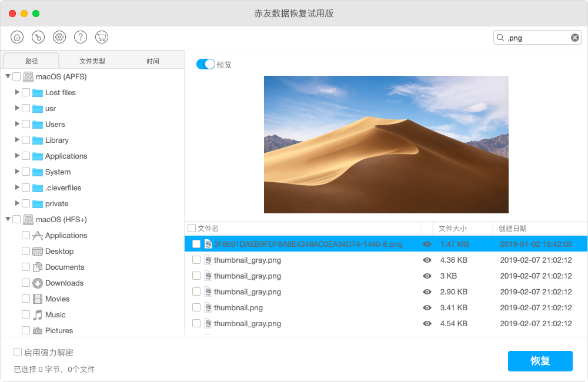Viewport: 588px width, 382px height.
Task: Switch to the 文件类型 tab
Action: pyautogui.click(x=92, y=61)
